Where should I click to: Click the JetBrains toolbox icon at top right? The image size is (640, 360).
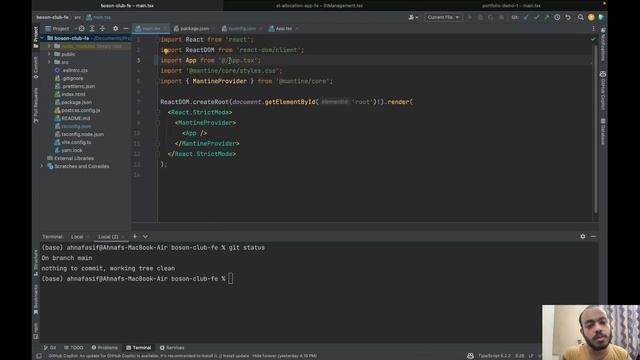pyautogui.click(x=601, y=17)
